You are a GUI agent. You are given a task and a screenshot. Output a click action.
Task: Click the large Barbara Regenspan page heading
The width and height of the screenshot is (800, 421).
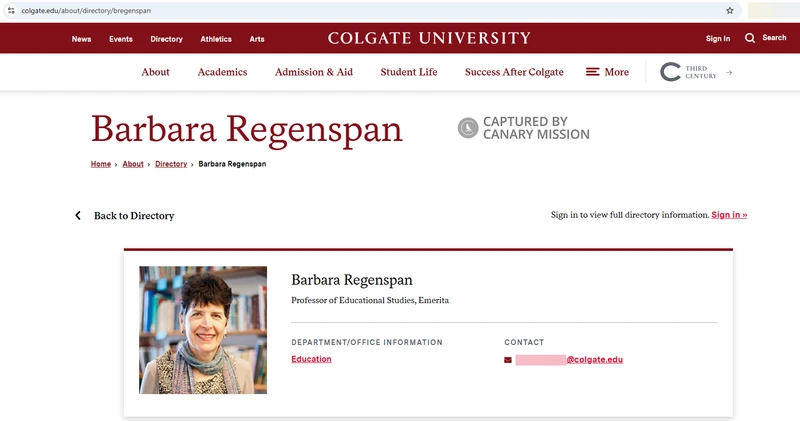click(247, 130)
